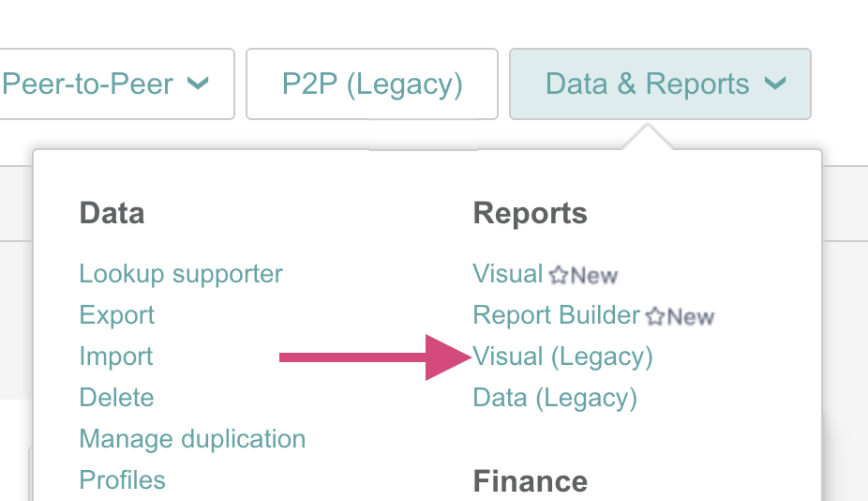The width and height of the screenshot is (868, 501).
Task: Open Manage duplication
Action: point(192,439)
